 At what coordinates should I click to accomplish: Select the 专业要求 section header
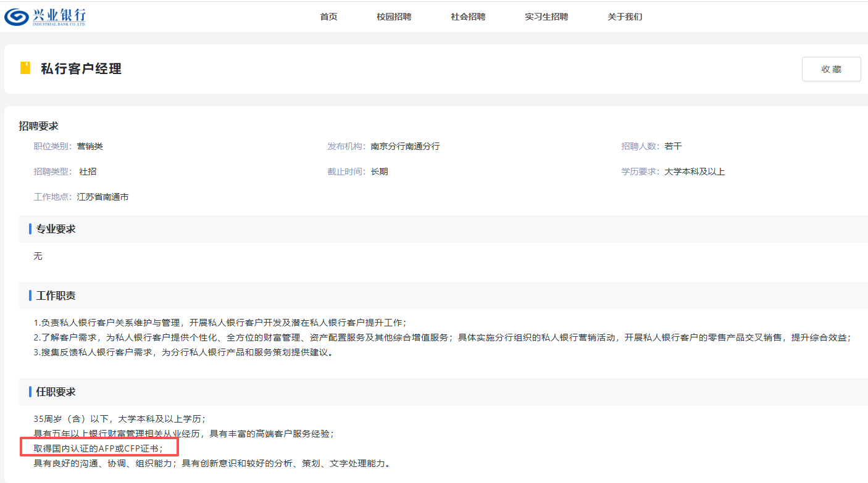point(56,229)
